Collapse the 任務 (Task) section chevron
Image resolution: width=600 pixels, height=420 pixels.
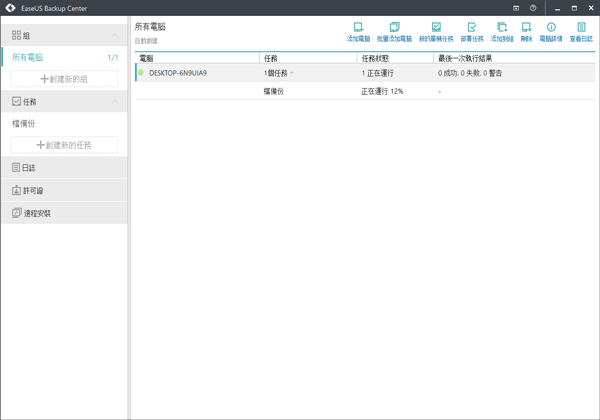click(x=114, y=102)
